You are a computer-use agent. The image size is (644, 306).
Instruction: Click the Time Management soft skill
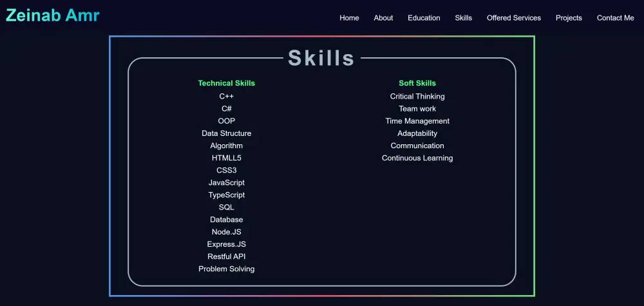click(x=417, y=120)
